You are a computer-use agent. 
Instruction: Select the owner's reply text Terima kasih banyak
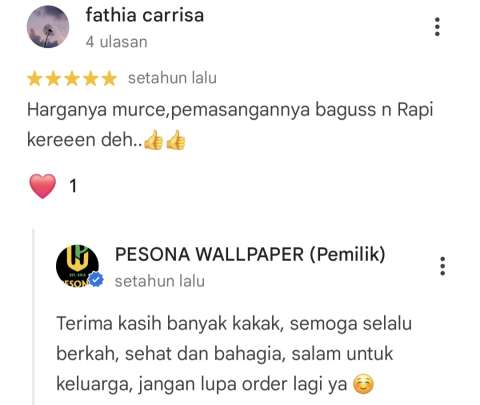(x=234, y=354)
